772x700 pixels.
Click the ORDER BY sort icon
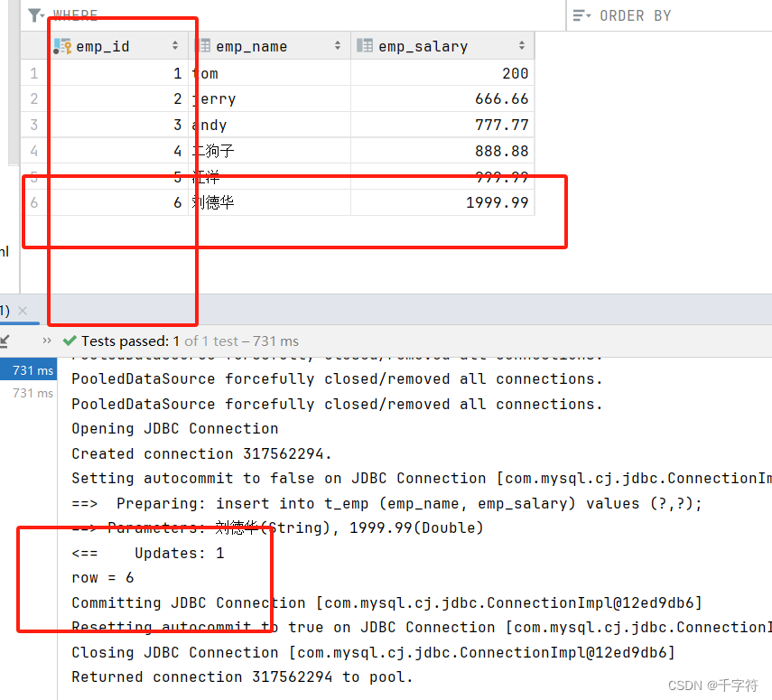(x=581, y=15)
